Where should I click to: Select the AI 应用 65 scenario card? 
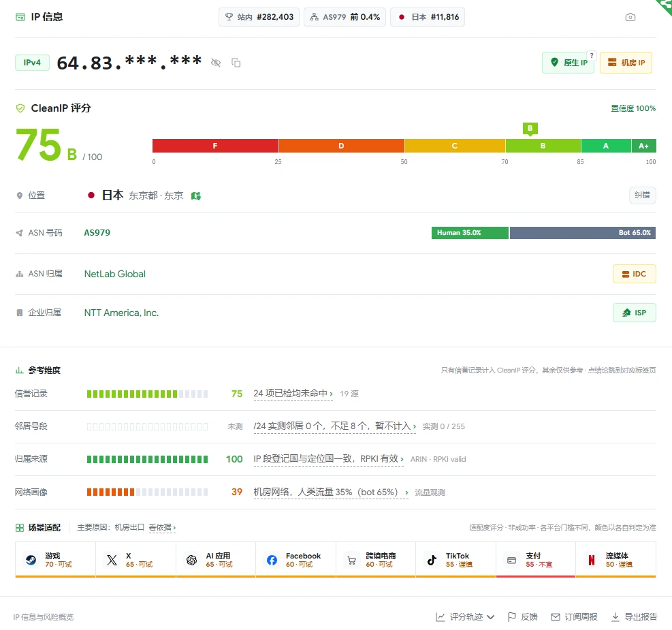pos(216,560)
